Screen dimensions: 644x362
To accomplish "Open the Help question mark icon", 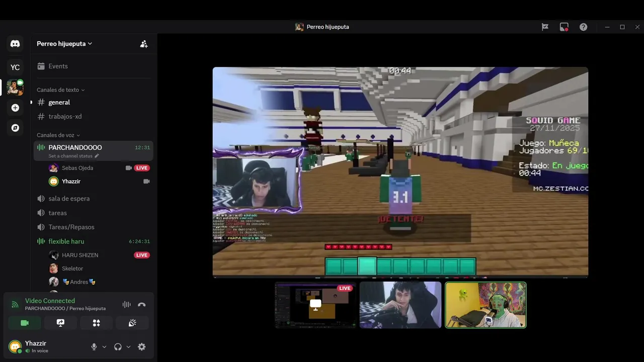I will [583, 27].
